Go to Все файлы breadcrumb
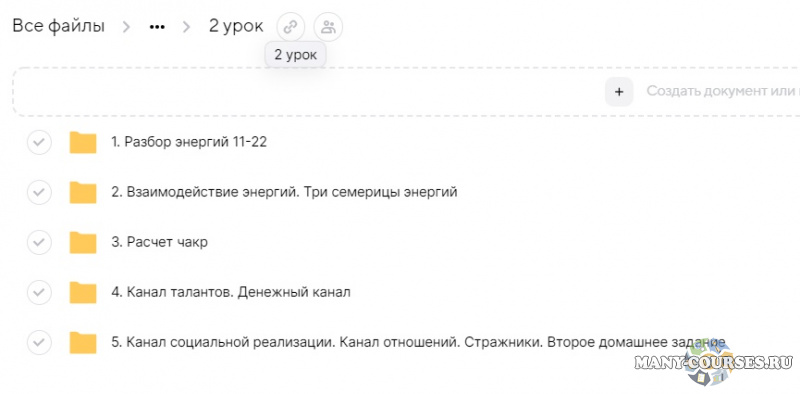This screenshot has width=800, height=394. 59,26
